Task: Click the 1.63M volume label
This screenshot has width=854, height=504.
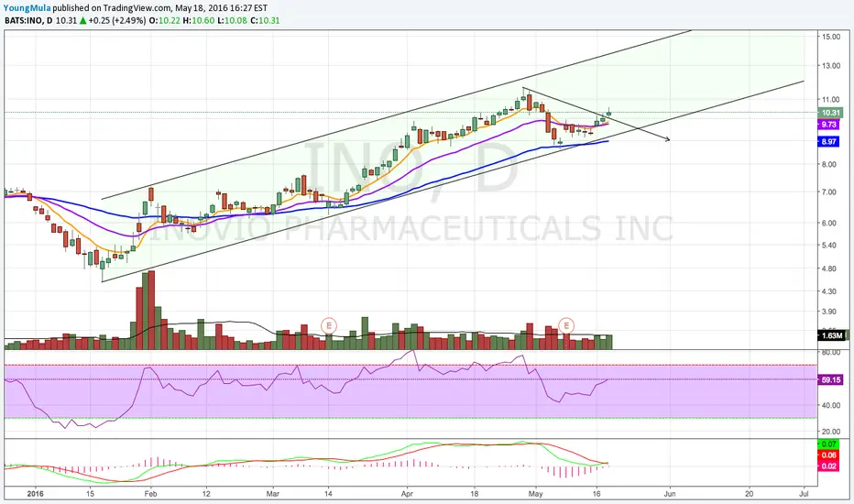Action: click(832, 335)
